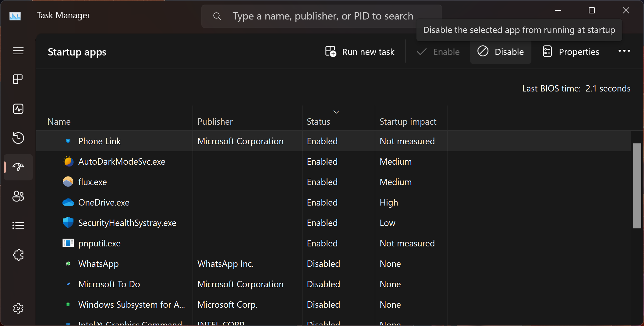Sort by Startup impact column header
The width and height of the screenshot is (644, 326).
(408, 122)
